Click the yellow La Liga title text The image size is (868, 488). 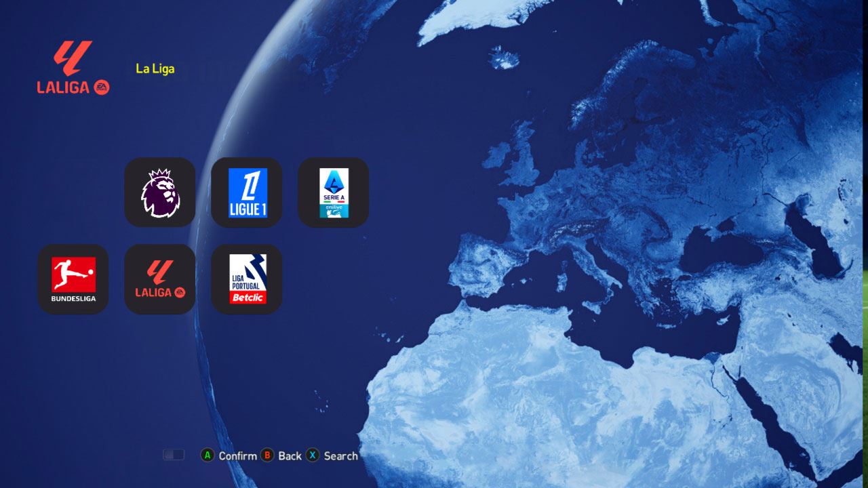155,68
